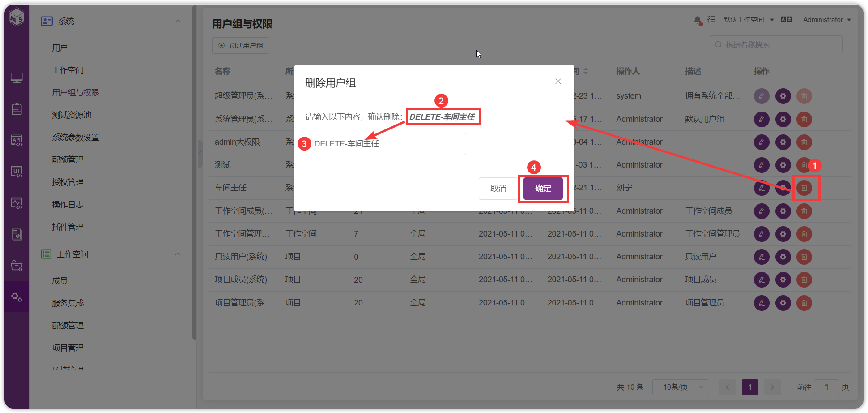
Task: Open the test tracking clipboard icon
Action: [x=17, y=109]
